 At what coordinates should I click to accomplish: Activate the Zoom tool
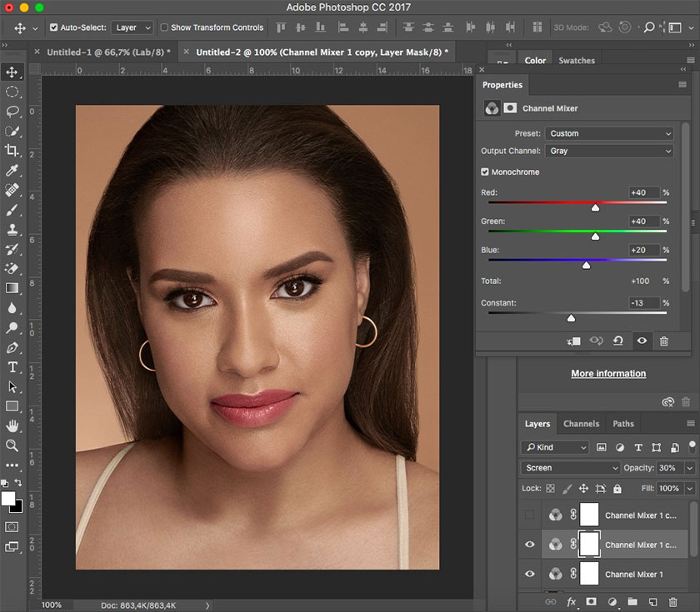[12, 445]
